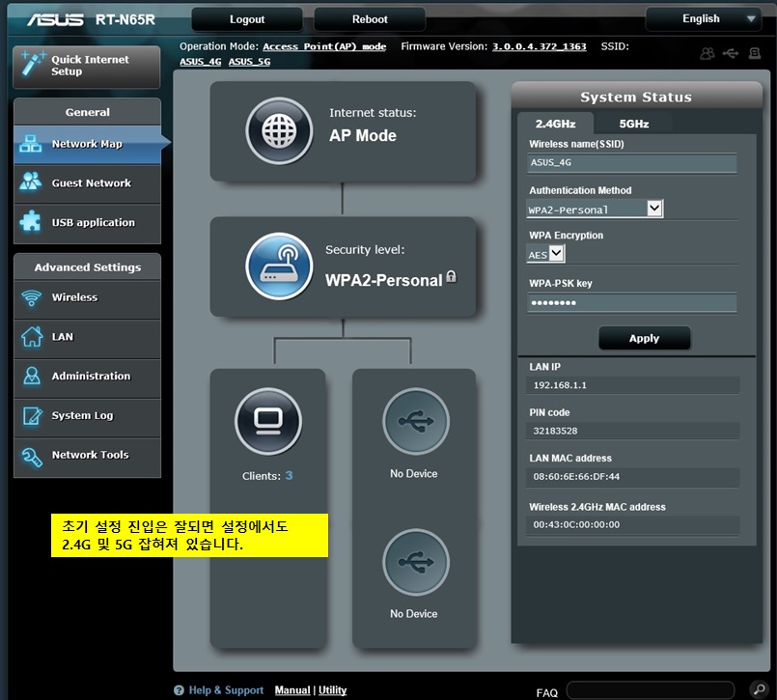Viewport: 777px width, 700px height.
Task: Click the FAQ search magnifier icon
Action: pos(759,689)
